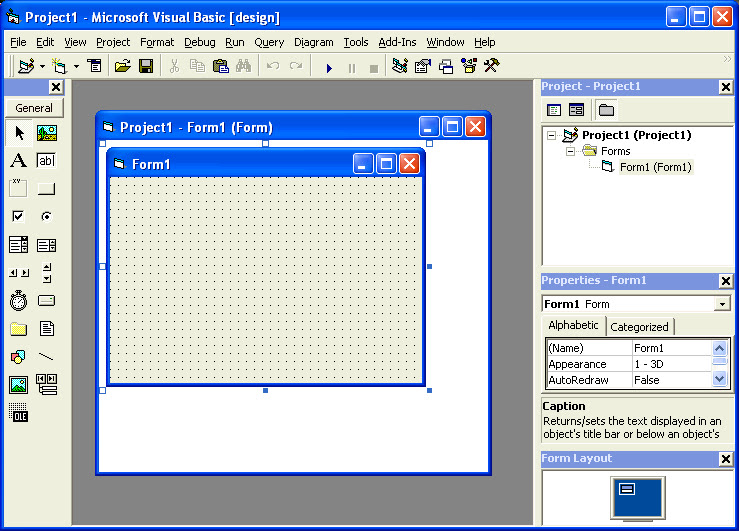Open the Object Browser toolbar icon

pos(469,66)
